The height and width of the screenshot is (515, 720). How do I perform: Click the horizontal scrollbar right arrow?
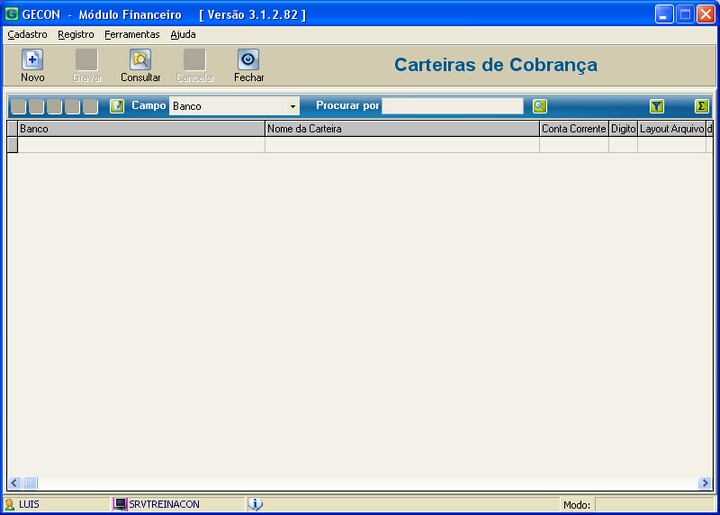pyautogui.click(x=705, y=483)
